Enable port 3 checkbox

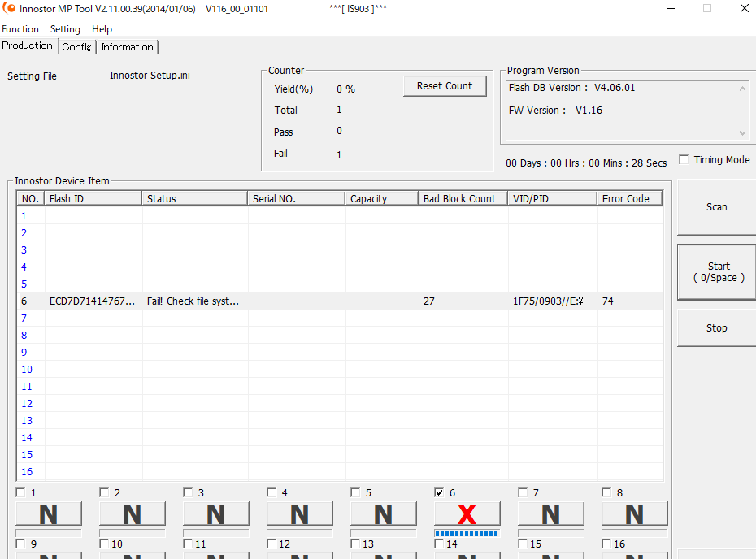(188, 492)
